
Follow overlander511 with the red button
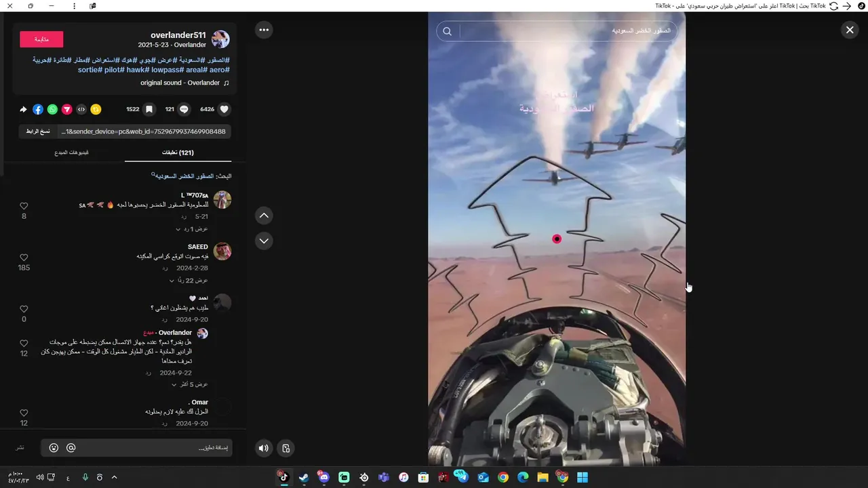(41, 39)
